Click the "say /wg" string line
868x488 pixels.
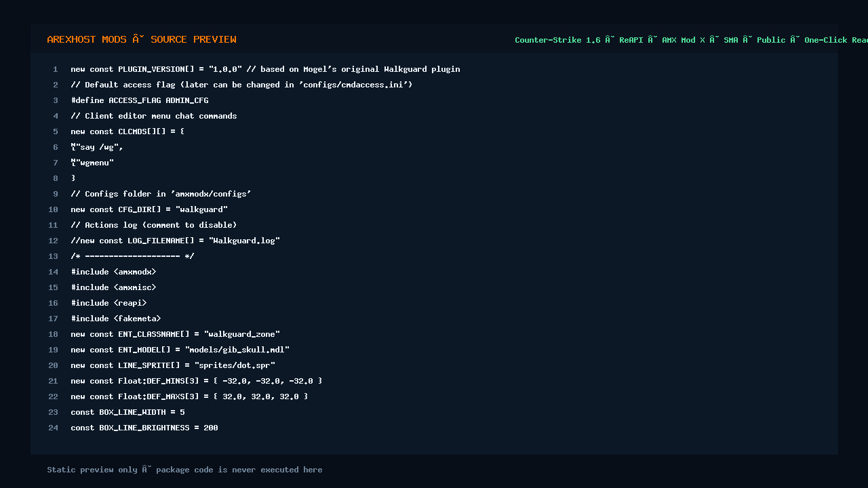tap(97, 147)
